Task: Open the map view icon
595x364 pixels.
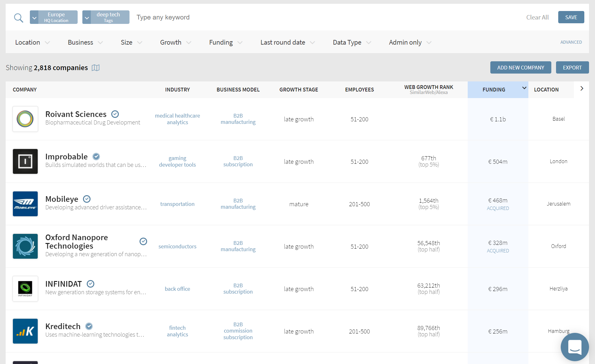Action: point(96,68)
